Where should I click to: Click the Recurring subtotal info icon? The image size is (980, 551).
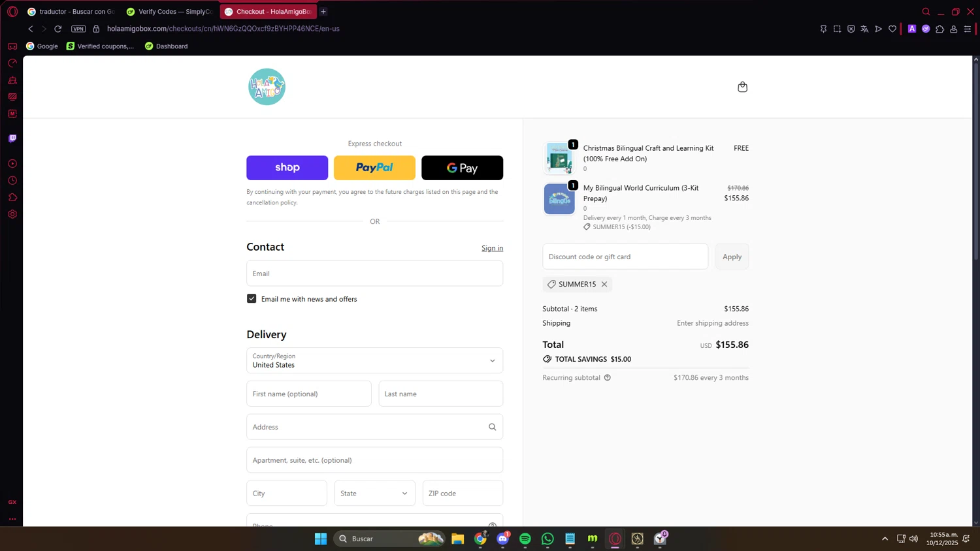coord(607,377)
